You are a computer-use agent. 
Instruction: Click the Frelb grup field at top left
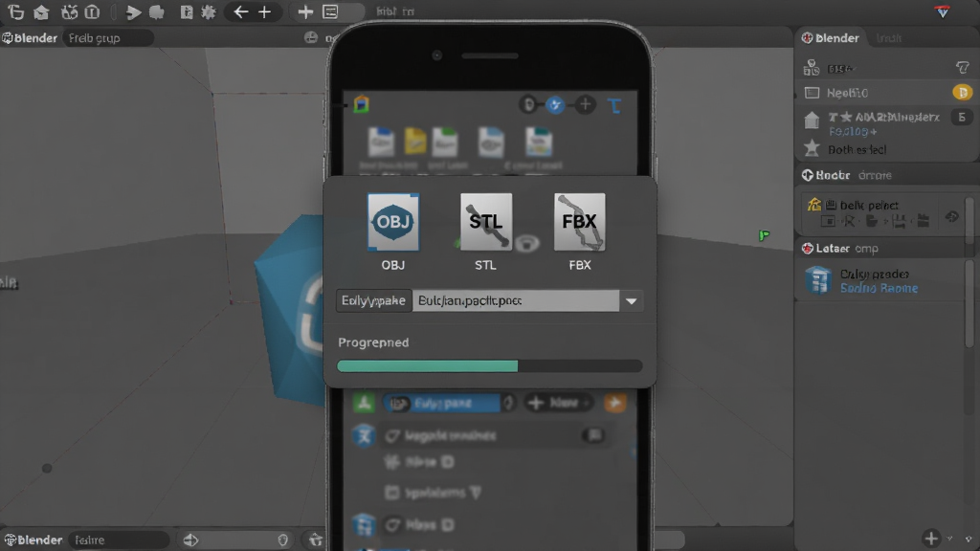click(107, 38)
